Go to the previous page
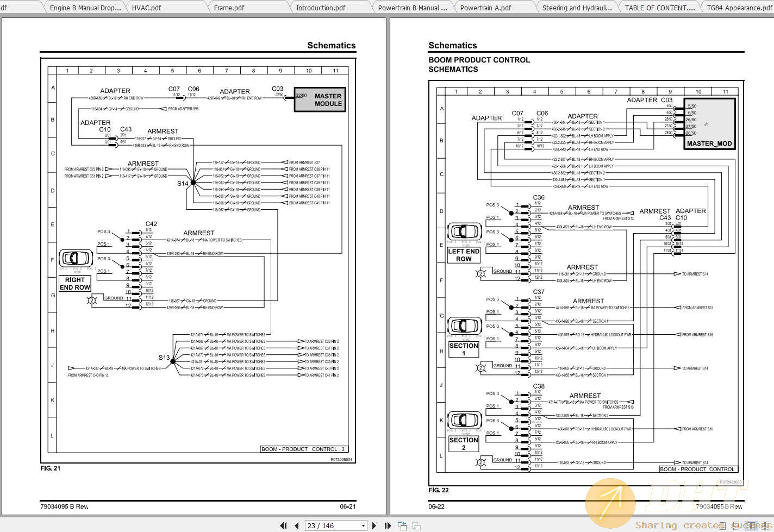 (x=297, y=525)
